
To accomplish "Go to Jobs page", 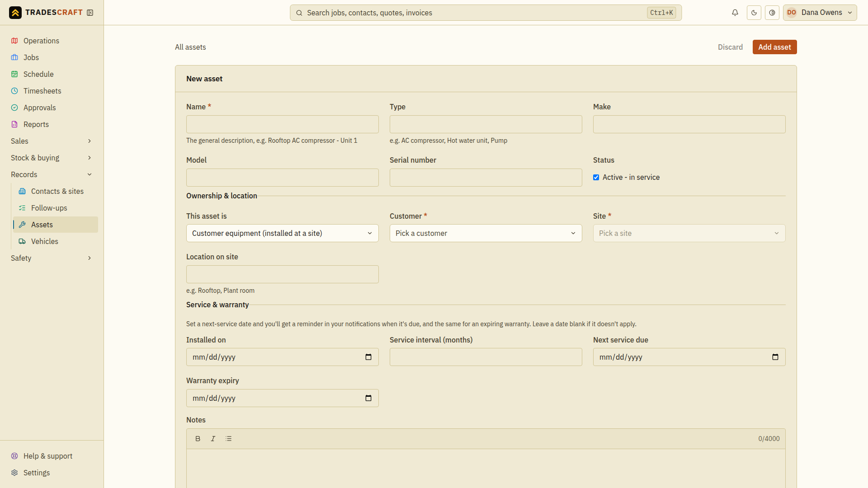I will click(52, 57).
